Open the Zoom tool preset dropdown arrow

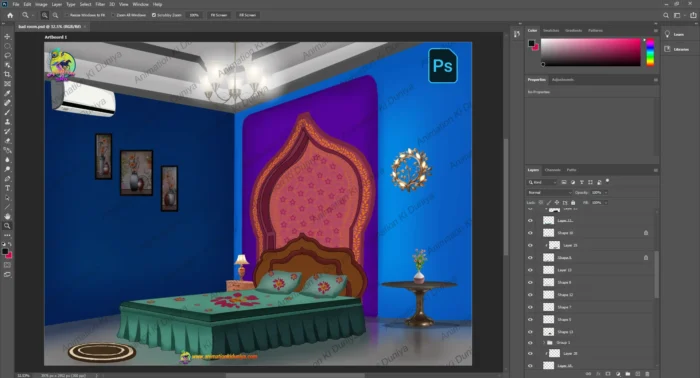pos(33,15)
